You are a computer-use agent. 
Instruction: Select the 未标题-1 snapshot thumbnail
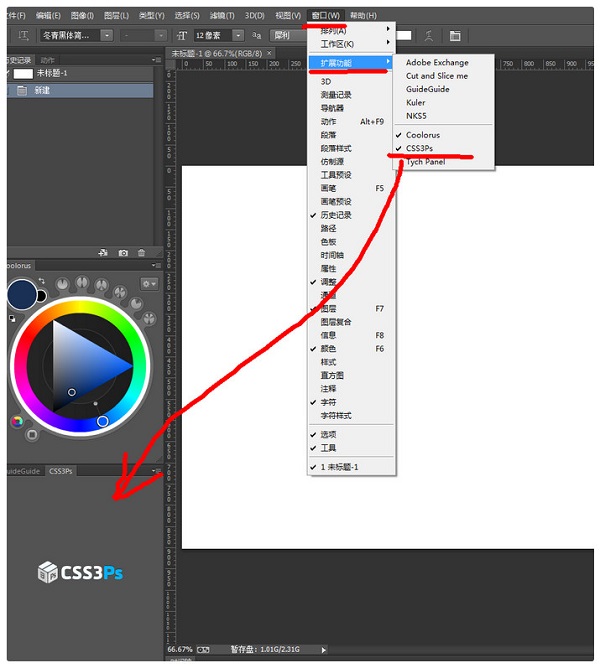pyautogui.click(x=23, y=73)
